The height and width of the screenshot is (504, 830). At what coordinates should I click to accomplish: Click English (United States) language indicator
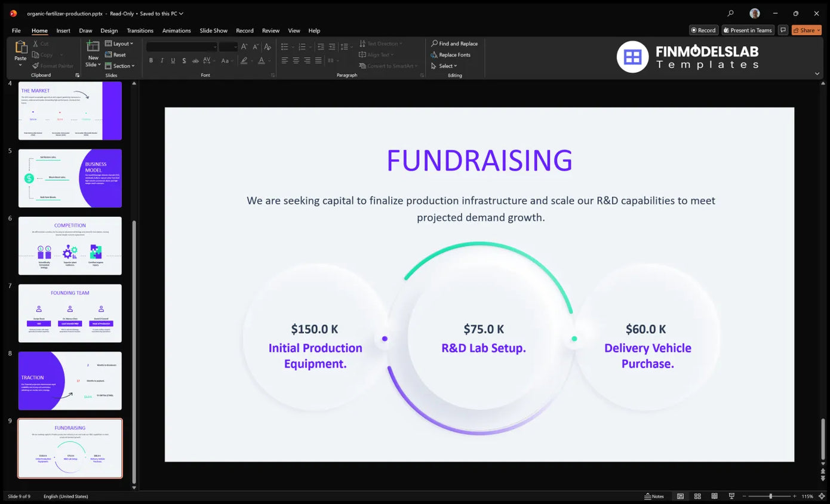[66, 496]
